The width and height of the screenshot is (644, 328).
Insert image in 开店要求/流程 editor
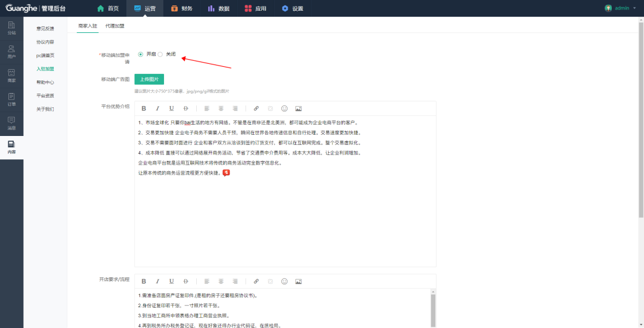tap(299, 281)
